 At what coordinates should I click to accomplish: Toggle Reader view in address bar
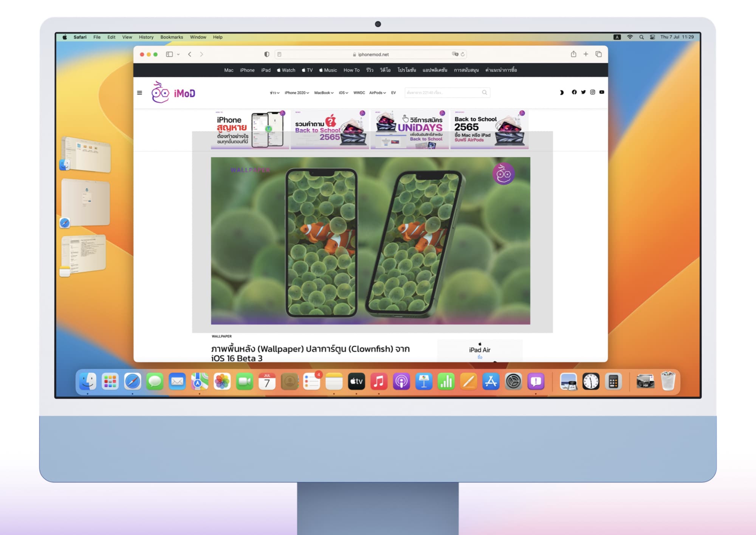click(279, 54)
